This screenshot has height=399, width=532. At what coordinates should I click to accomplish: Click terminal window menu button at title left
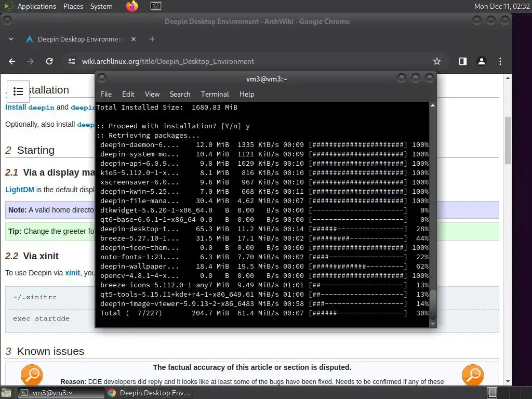(102, 79)
